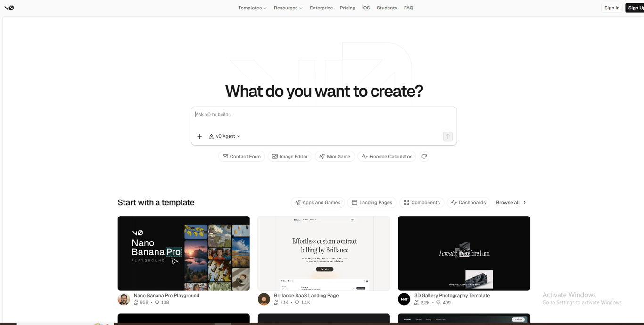The image size is (644, 325).
Task: Click the Start with a template heading
Action: (156, 203)
